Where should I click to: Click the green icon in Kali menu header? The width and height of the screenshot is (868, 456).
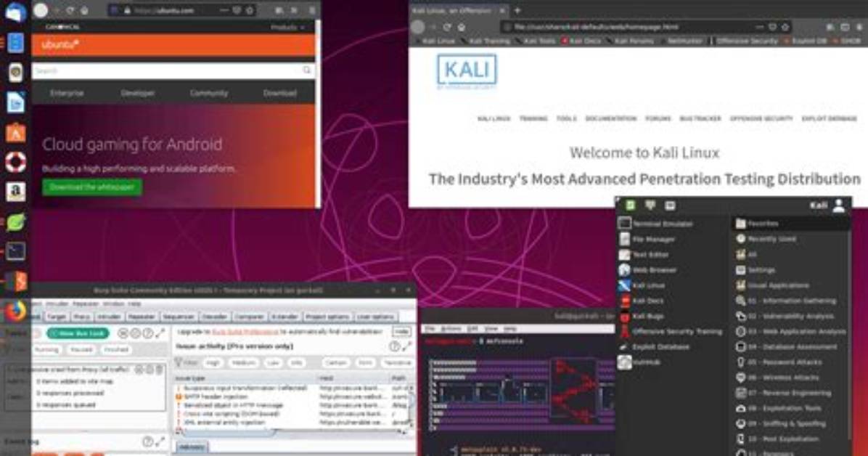pos(631,205)
